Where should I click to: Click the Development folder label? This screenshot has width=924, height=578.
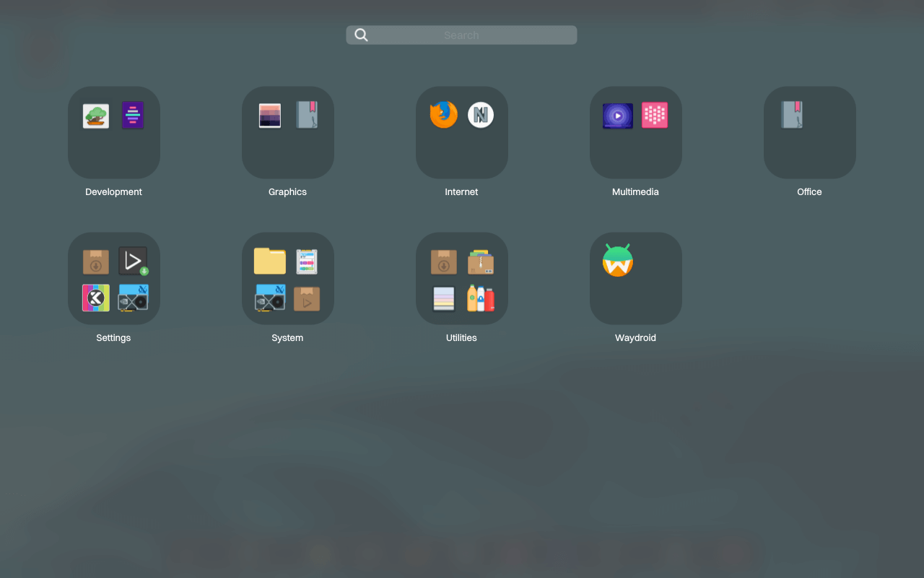[113, 191]
